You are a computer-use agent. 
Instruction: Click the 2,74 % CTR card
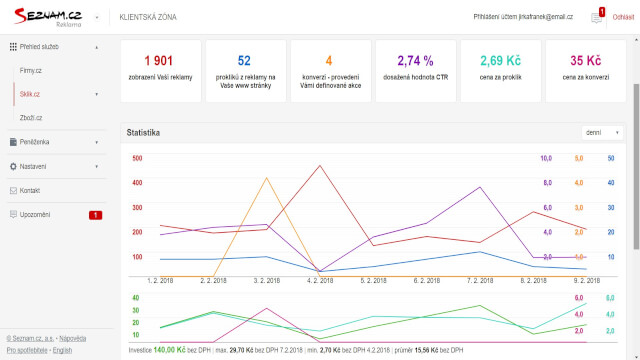(416, 71)
